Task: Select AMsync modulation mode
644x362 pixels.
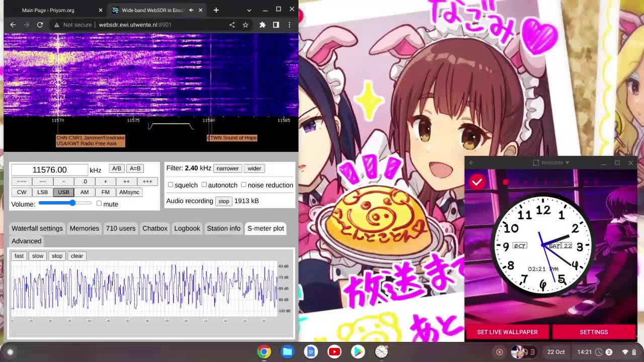Action: [129, 192]
